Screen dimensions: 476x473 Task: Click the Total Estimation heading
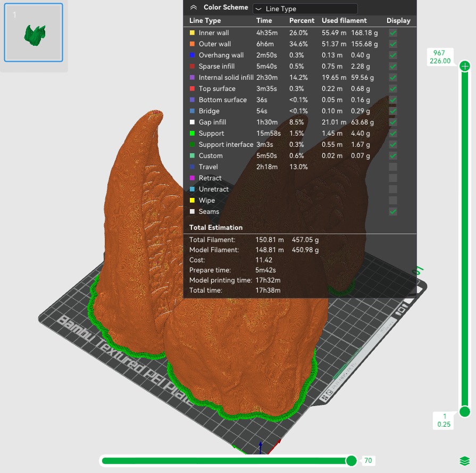(216, 228)
